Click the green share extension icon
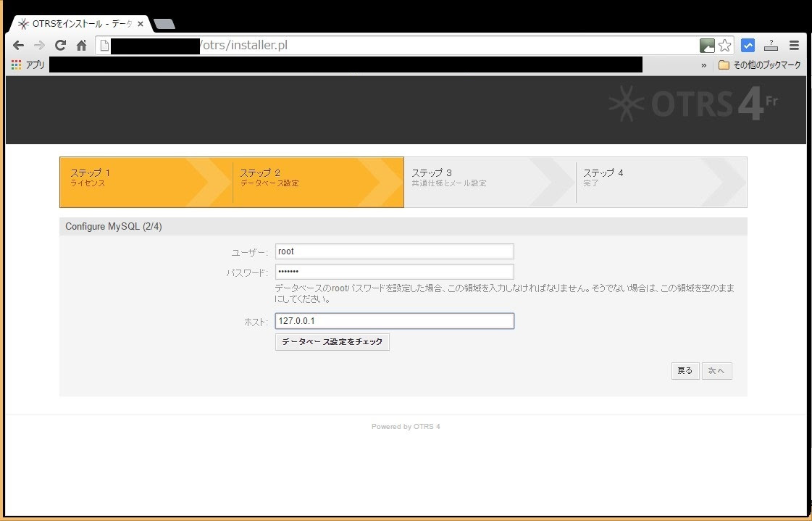The width and height of the screenshot is (812, 521). point(706,44)
